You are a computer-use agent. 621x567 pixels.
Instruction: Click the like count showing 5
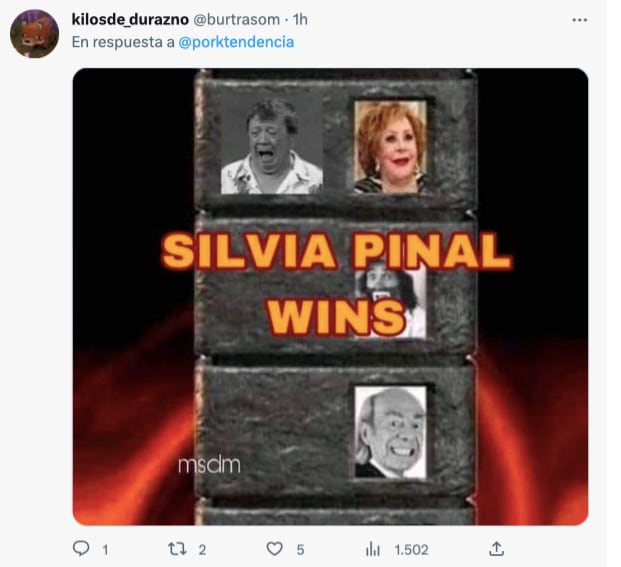click(x=300, y=550)
